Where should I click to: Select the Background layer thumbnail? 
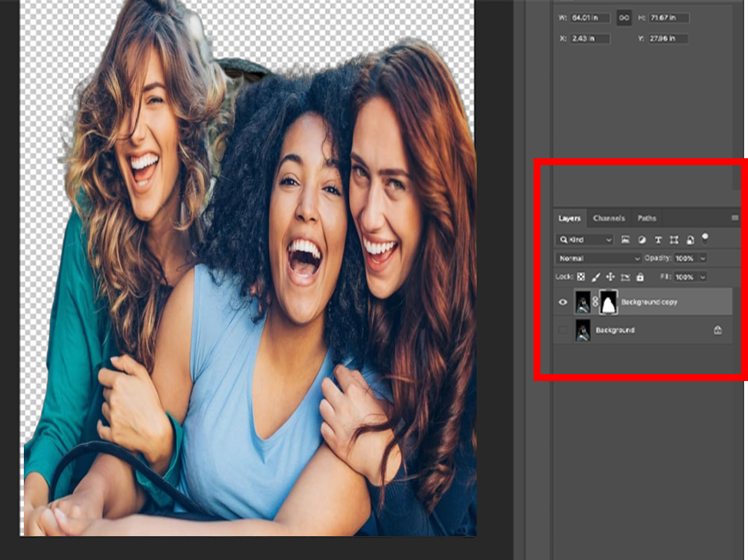click(583, 330)
